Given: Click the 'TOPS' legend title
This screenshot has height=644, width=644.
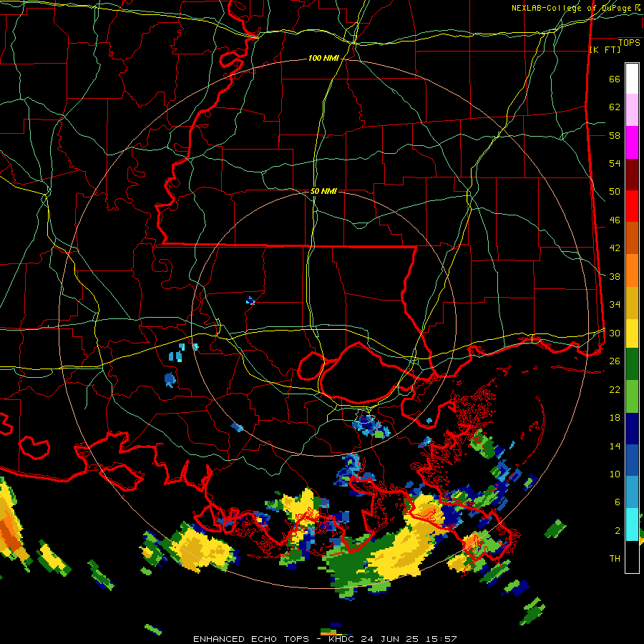Looking at the screenshot, I should click(x=629, y=43).
